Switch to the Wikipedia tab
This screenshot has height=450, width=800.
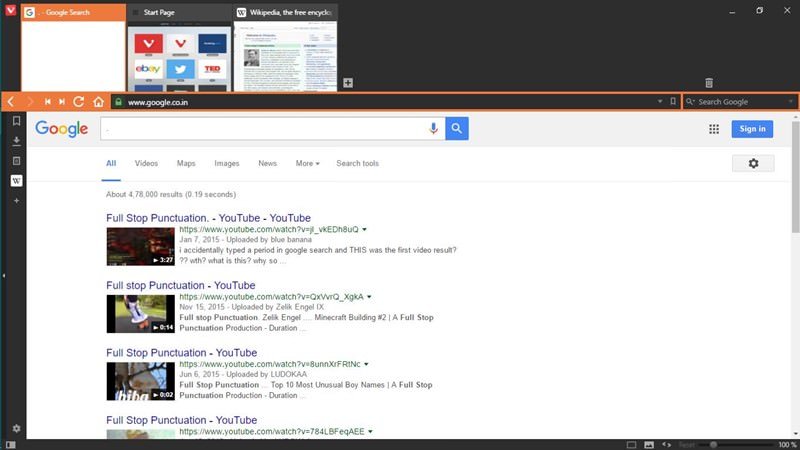(285, 12)
